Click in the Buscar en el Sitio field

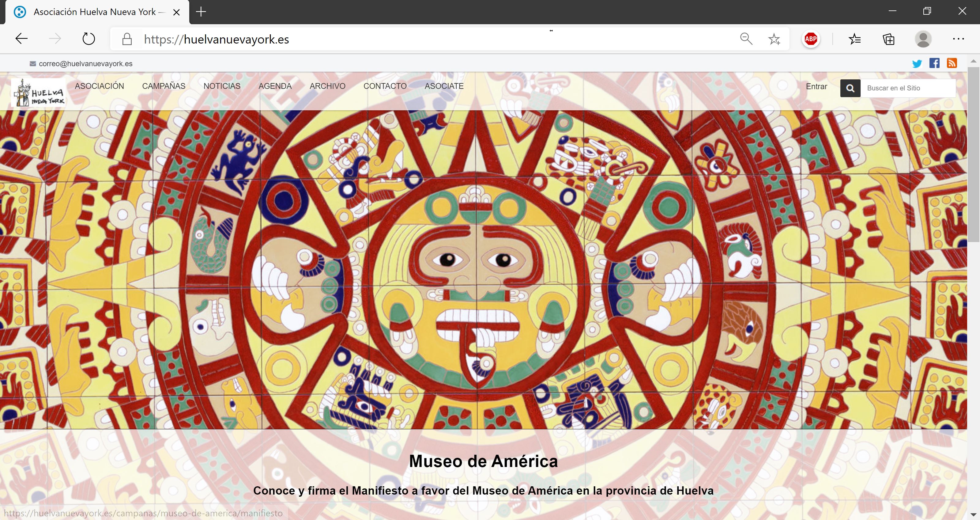908,88
